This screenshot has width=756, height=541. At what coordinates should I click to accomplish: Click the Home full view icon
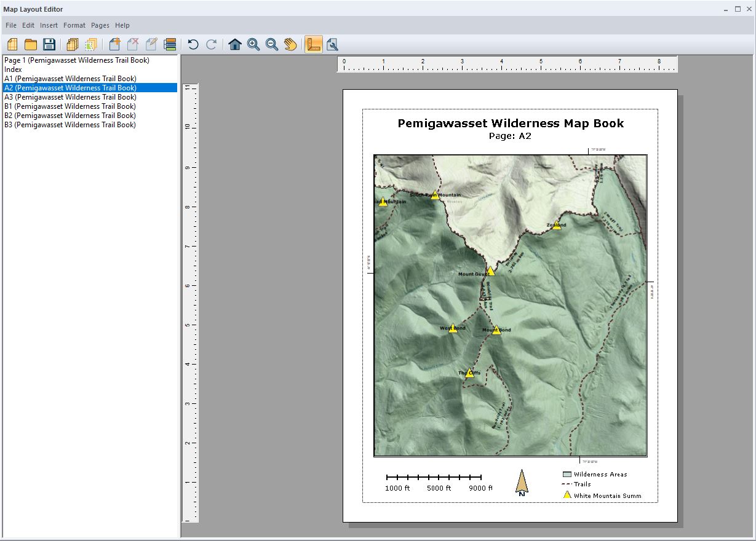(234, 44)
